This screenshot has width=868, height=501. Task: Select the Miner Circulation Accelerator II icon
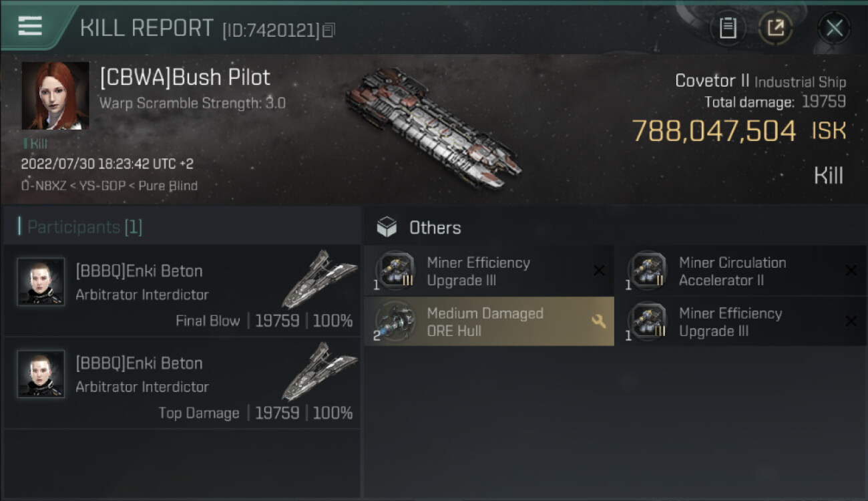click(647, 271)
